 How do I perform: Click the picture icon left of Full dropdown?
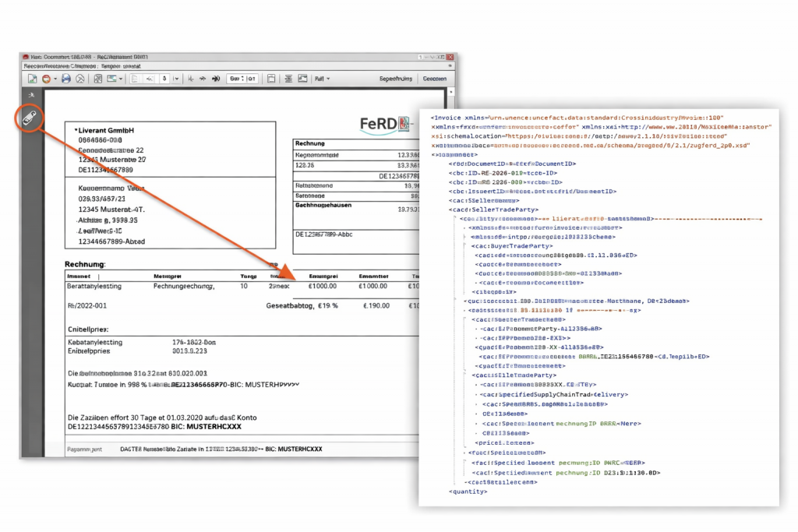302,79
